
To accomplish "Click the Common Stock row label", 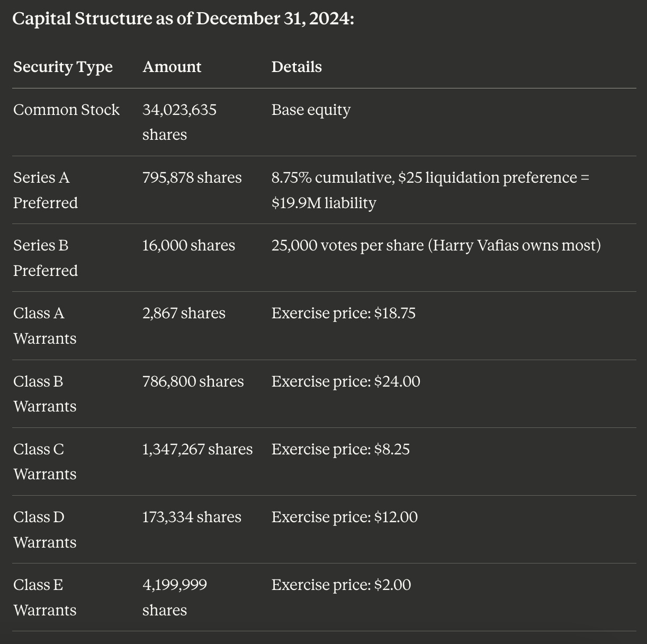I will [x=66, y=110].
